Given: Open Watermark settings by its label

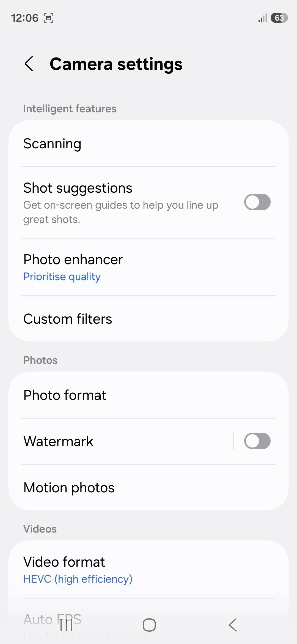Looking at the screenshot, I should pos(58,441).
